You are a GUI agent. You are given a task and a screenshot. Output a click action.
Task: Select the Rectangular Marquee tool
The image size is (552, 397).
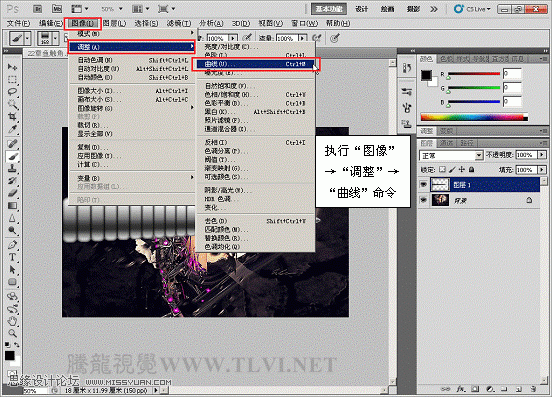[12, 80]
